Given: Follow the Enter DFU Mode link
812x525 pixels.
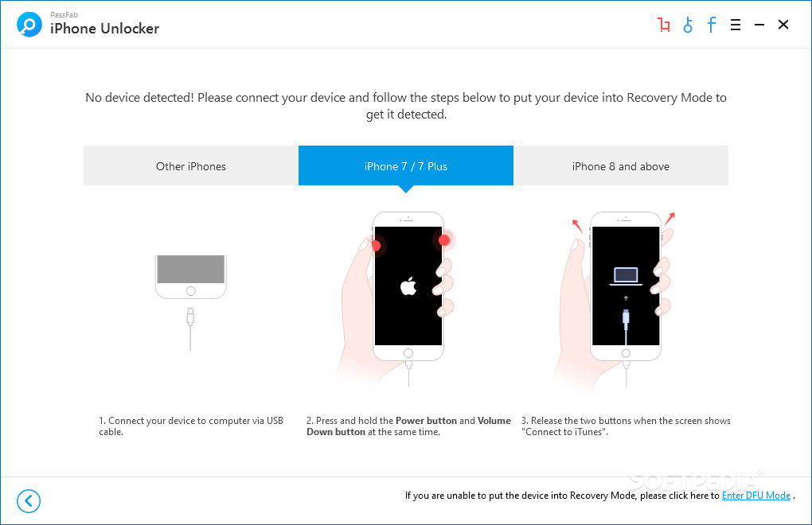Looking at the screenshot, I should pyautogui.click(x=756, y=496).
